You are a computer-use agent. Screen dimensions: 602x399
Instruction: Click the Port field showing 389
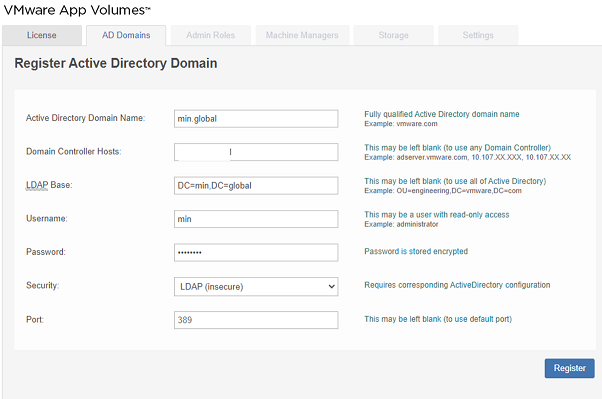(x=256, y=320)
